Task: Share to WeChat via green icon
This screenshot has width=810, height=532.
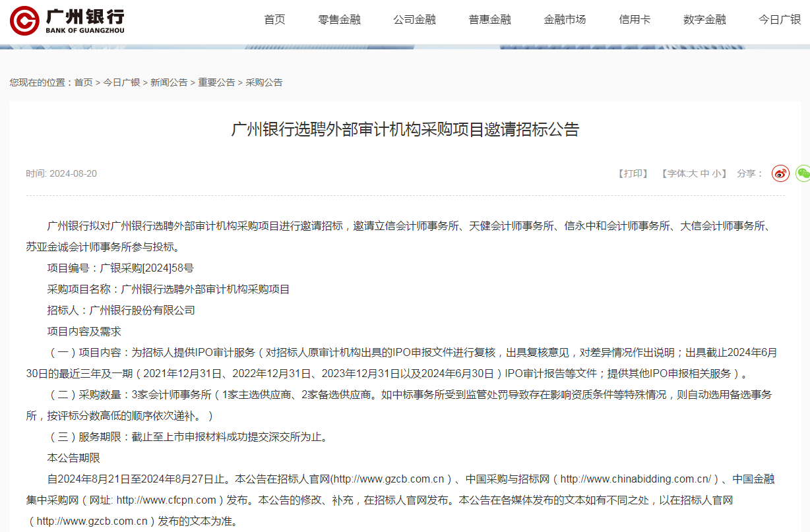Action: click(803, 173)
